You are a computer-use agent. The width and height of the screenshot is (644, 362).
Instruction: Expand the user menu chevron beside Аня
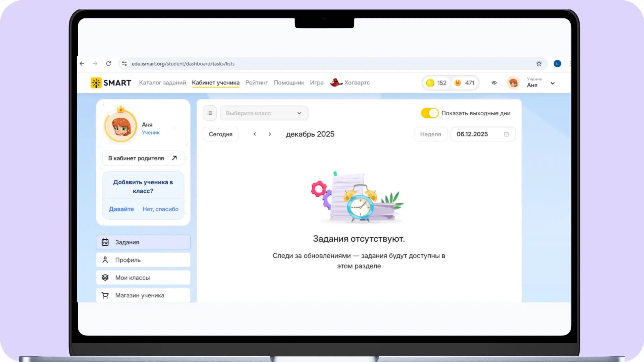[552, 83]
